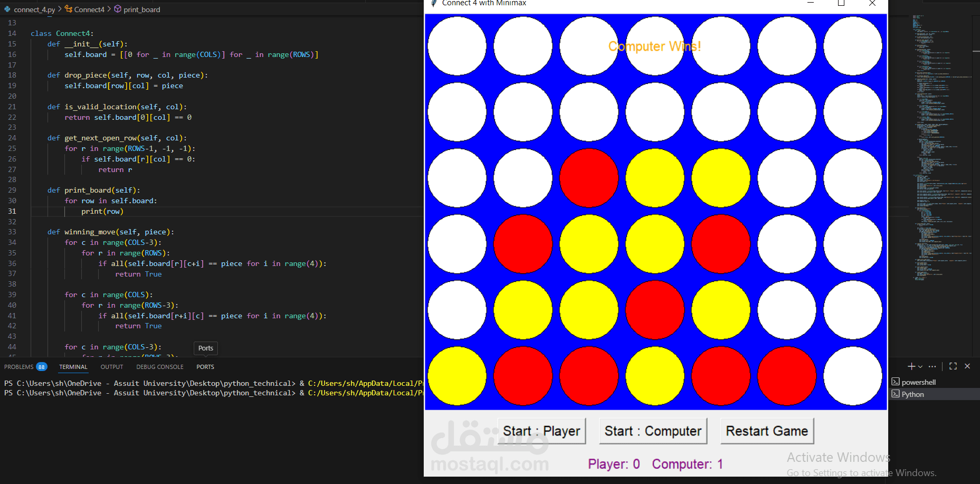
Task: Click the Connect4 class breadcrumb icon
Action: tap(69, 10)
